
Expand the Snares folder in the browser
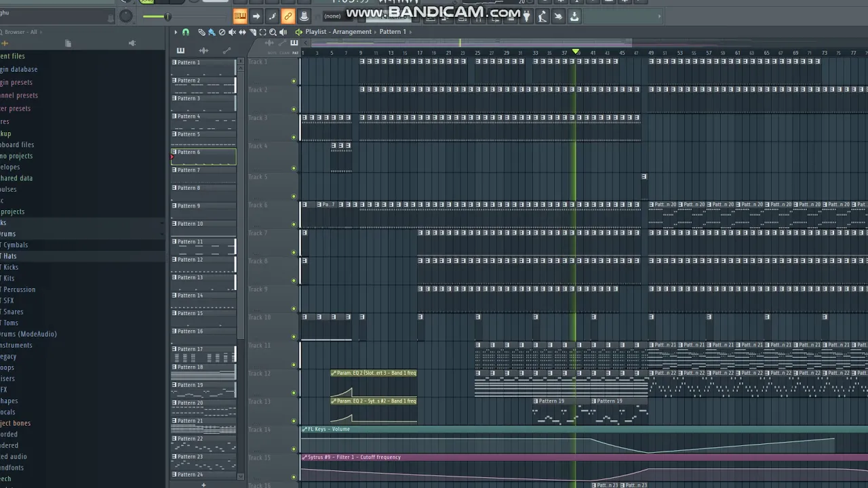[x=12, y=312]
